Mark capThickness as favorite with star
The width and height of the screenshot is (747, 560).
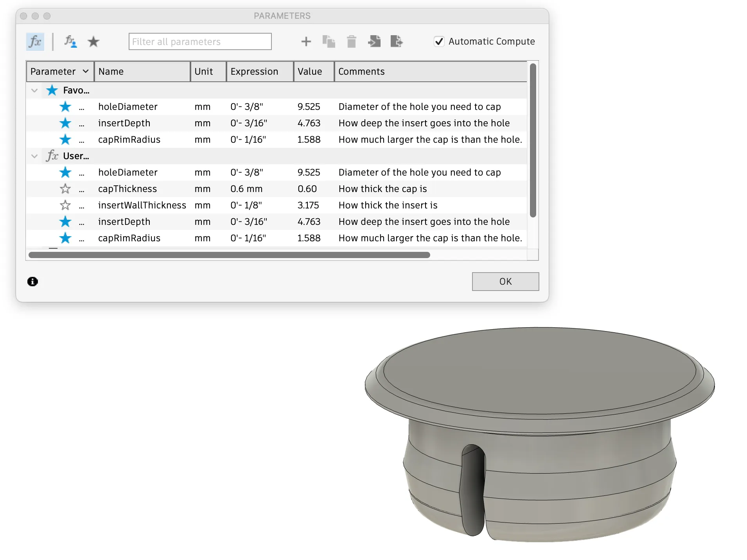point(65,189)
